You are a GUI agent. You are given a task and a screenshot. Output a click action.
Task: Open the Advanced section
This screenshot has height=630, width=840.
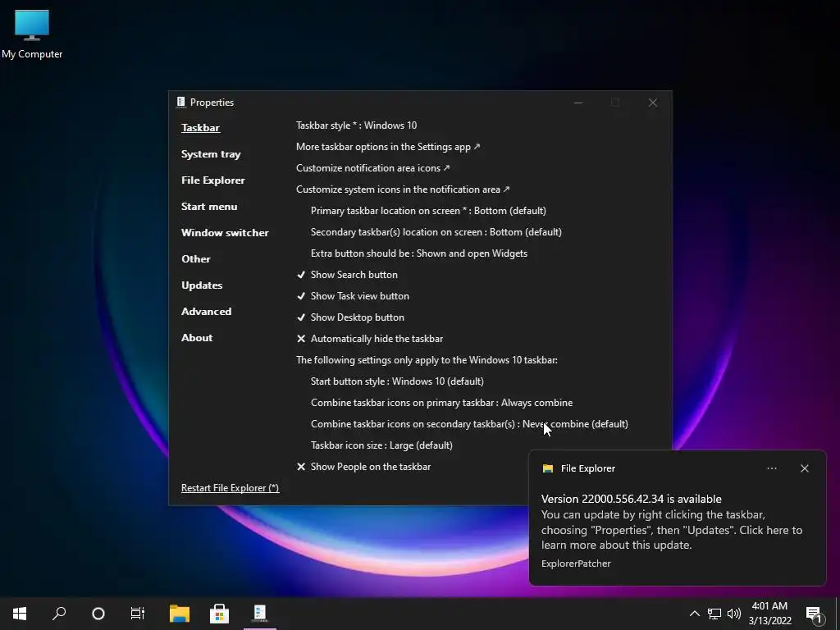[x=206, y=312]
